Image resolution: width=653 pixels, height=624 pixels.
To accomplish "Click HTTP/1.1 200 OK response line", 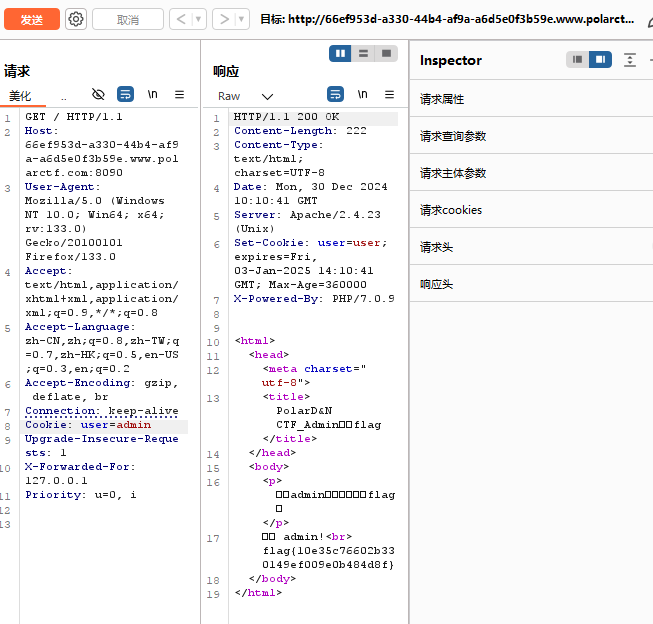I will click(x=287, y=117).
